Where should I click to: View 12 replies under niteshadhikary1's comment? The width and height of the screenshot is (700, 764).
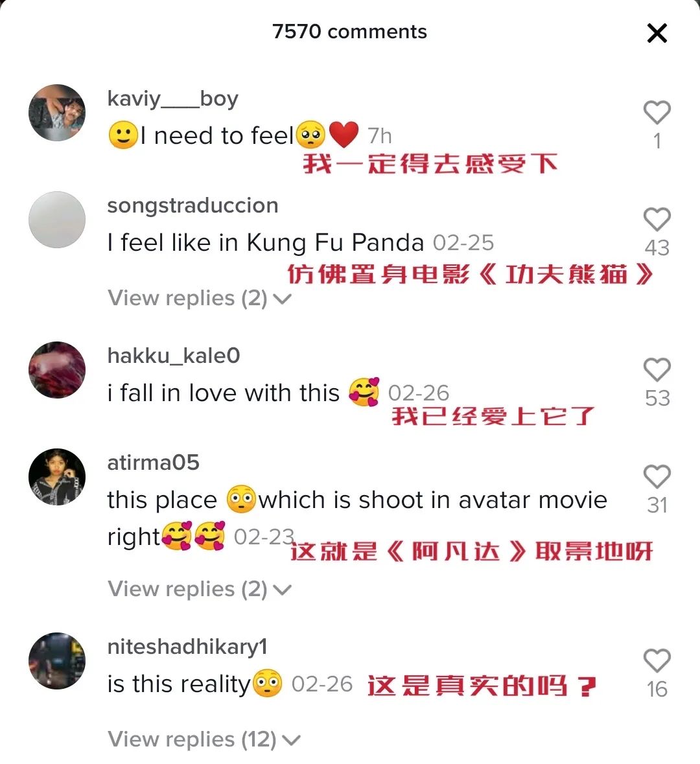[204, 739]
